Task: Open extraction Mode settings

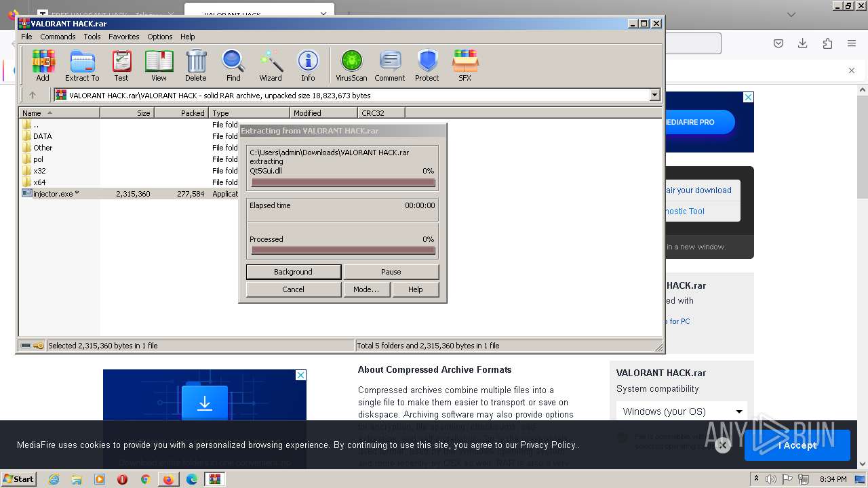Action: (366, 289)
